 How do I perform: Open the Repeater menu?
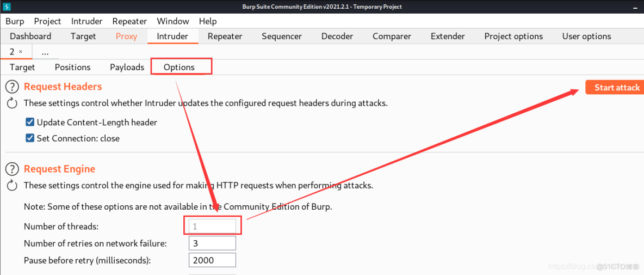point(129,21)
